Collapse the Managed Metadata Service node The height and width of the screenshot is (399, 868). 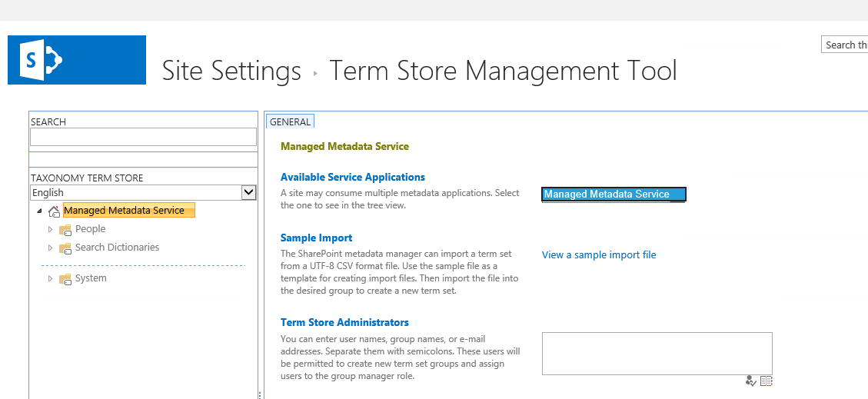(x=39, y=211)
